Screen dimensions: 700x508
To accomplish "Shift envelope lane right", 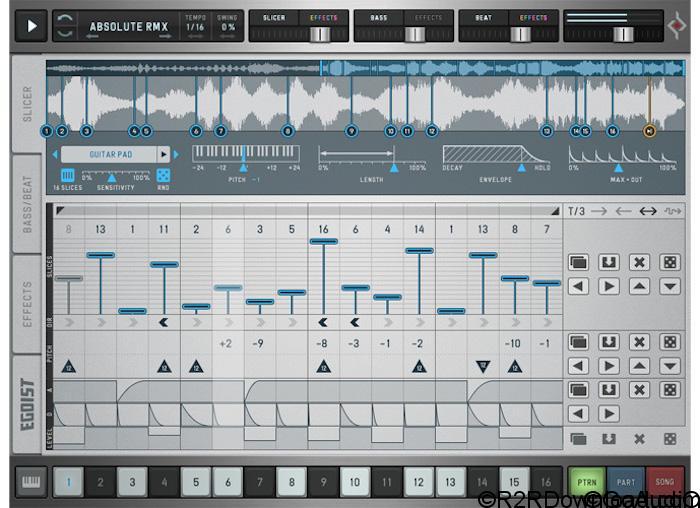I will [609, 414].
